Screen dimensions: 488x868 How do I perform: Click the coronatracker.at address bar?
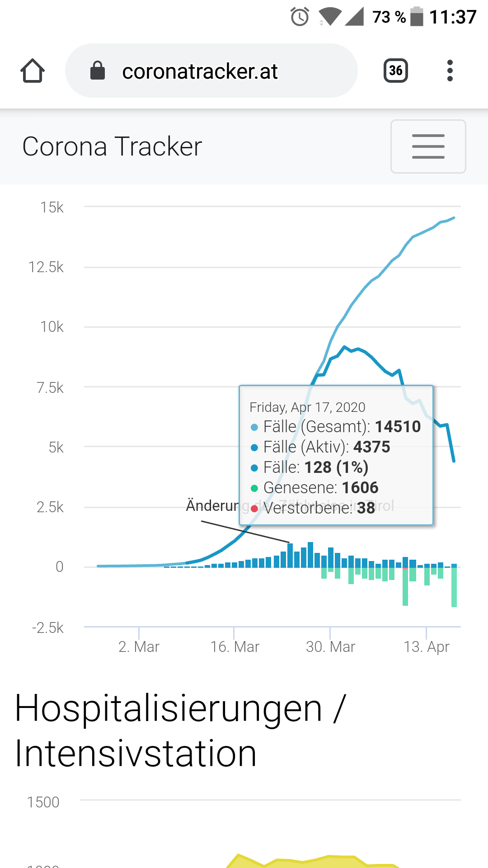coord(211,71)
